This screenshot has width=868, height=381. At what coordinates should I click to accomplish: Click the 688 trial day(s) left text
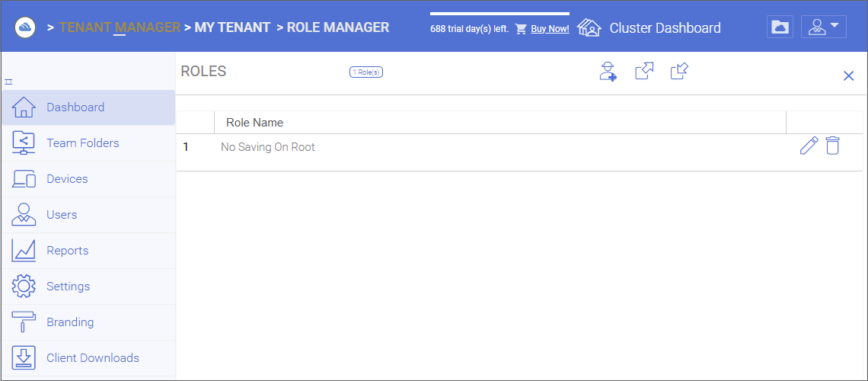pyautogui.click(x=470, y=29)
